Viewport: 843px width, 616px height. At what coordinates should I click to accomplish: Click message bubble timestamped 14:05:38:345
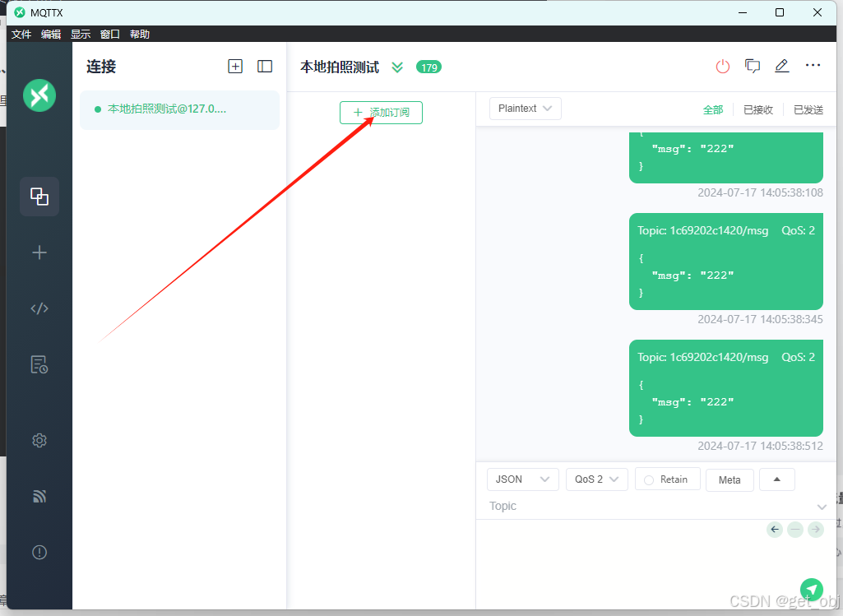click(725, 262)
